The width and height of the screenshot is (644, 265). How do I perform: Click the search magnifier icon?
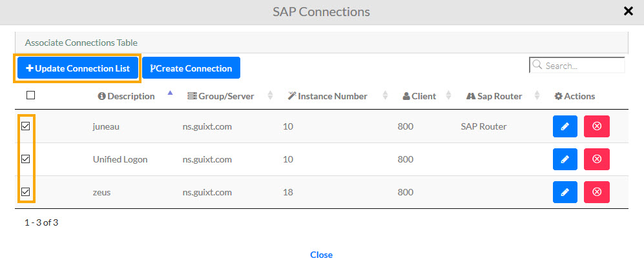[537, 65]
